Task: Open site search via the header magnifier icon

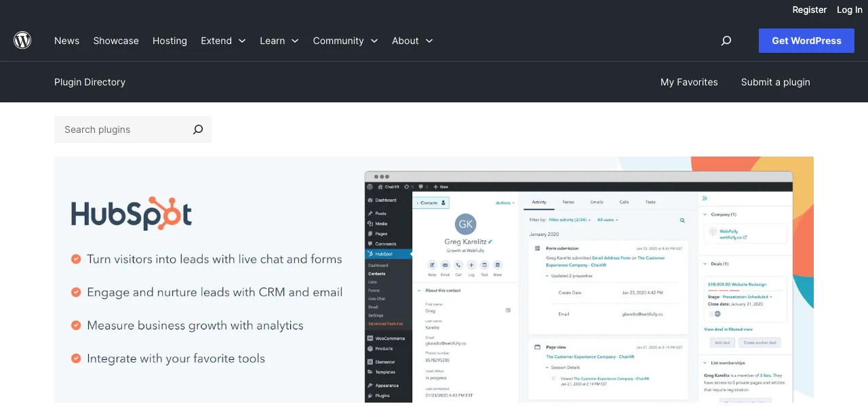Action: pos(726,41)
